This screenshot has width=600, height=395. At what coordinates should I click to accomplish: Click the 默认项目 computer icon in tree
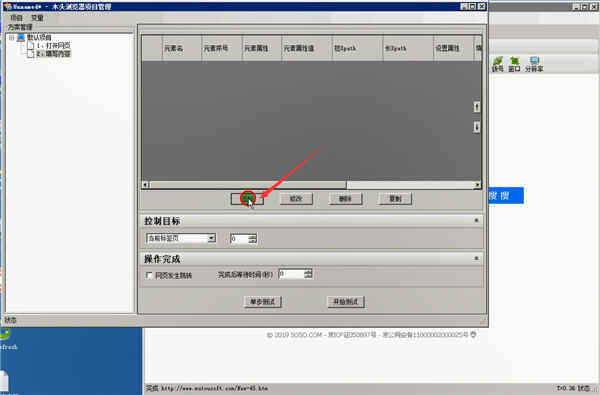coord(21,38)
